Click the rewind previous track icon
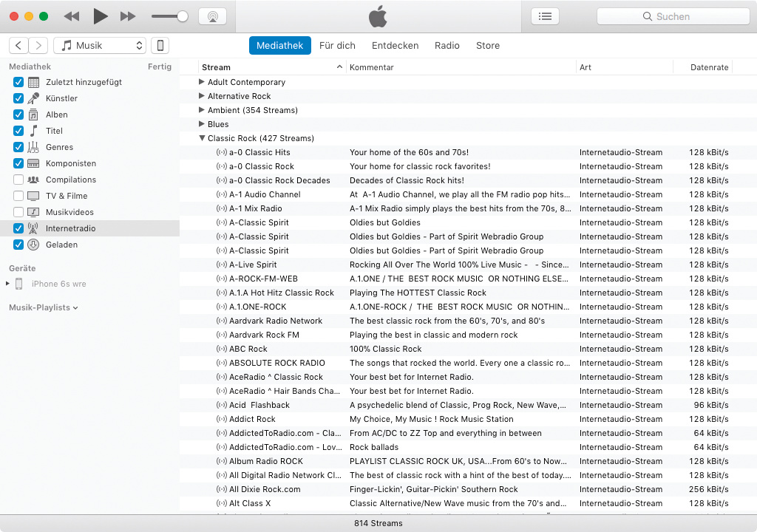This screenshot has height=532, width=757. coord(72,16)
